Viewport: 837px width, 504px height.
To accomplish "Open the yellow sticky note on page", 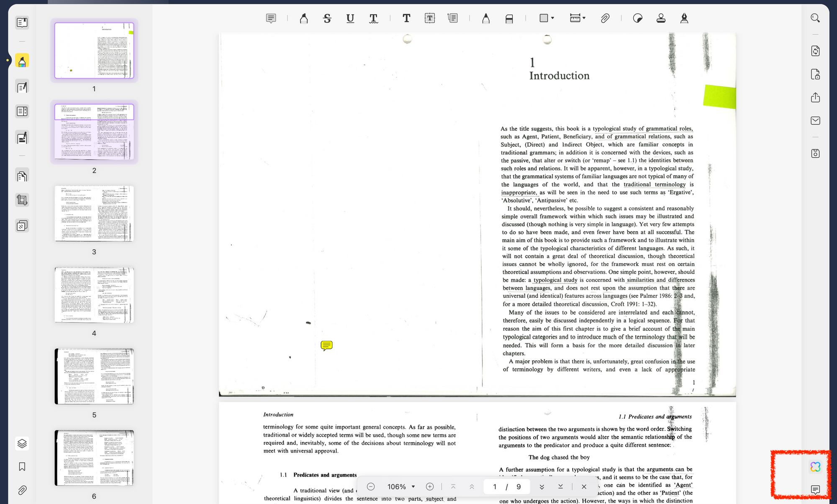I will [326, 345].
